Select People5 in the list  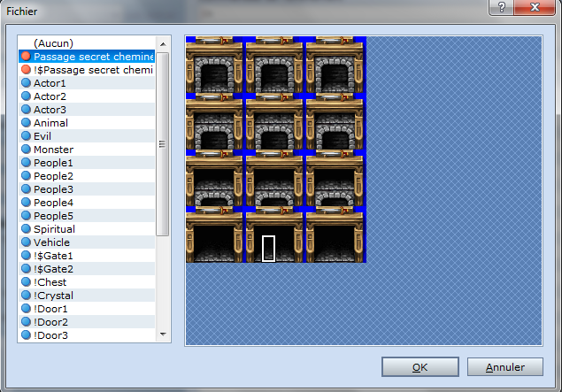click(x=87, y=216)
